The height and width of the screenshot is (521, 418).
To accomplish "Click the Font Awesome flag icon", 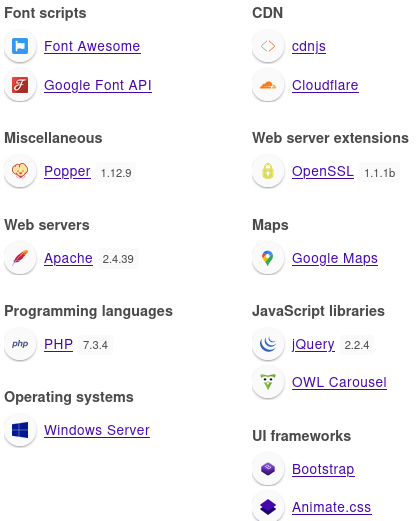I will pos(20,46).
